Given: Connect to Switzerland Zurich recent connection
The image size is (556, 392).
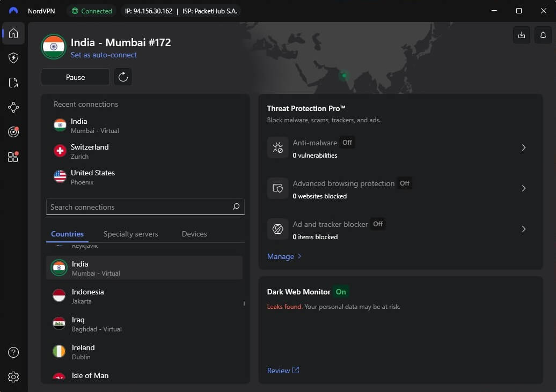Looking at the screenshot, I should [145, 151].
